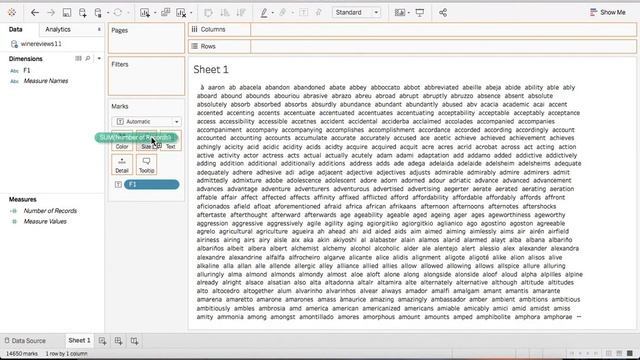Redo with the forward arrow icon
Image resolution: width=640 pixels, height=360 pixels.
51,13
